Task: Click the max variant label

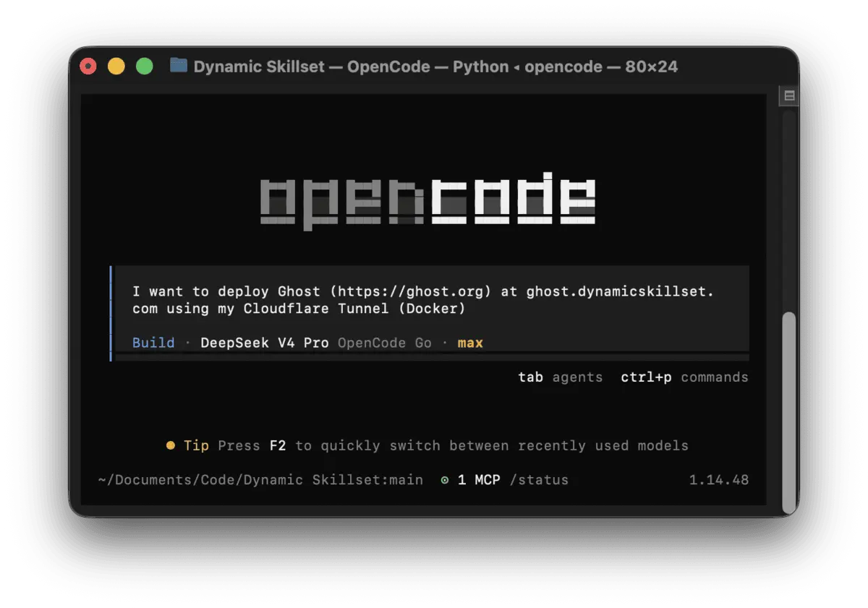Action: click(470, 343)
